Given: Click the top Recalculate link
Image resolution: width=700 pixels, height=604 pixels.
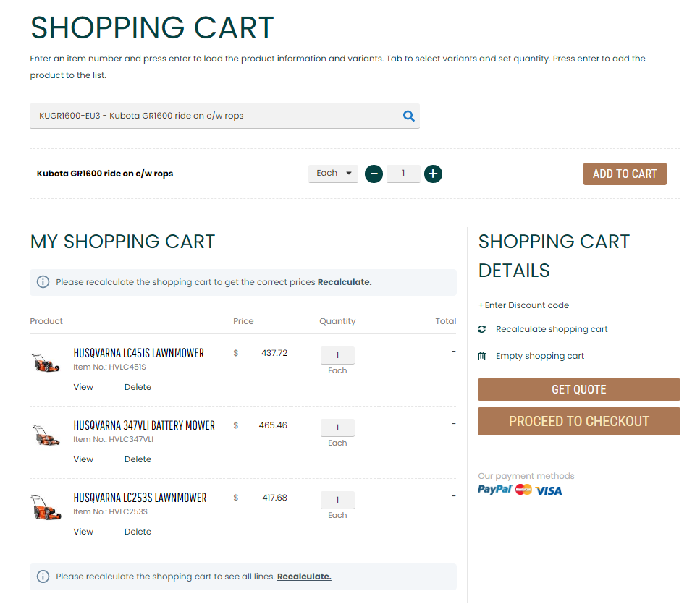Looking at the screenshot, I should pyautogui.click(x=344, y=282).
